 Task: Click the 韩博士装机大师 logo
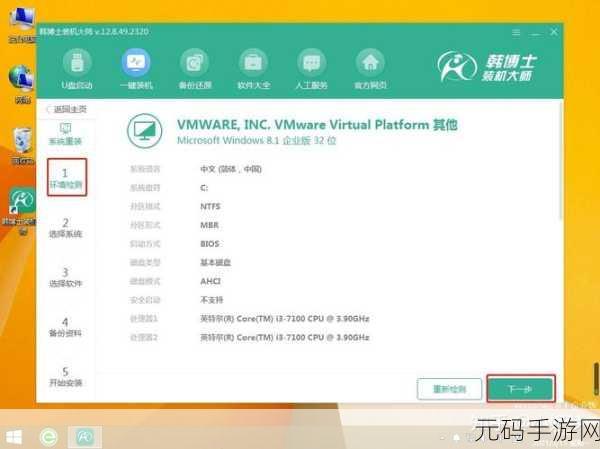[x=487, y=67]
